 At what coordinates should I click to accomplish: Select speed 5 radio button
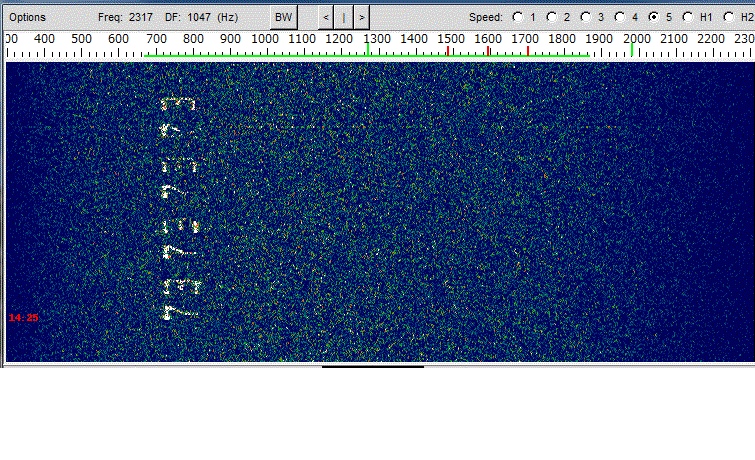pyautogui.click(x=654, y=17)
